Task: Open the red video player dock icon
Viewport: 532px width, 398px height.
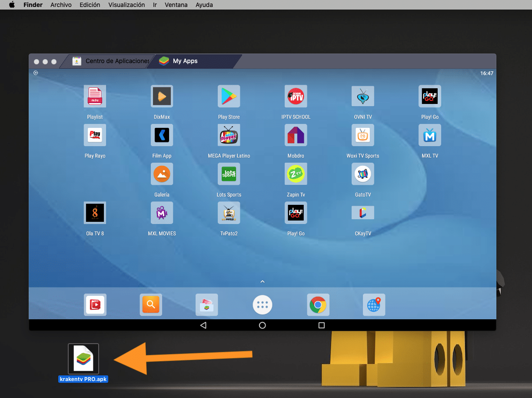Action: click(95, 304)
